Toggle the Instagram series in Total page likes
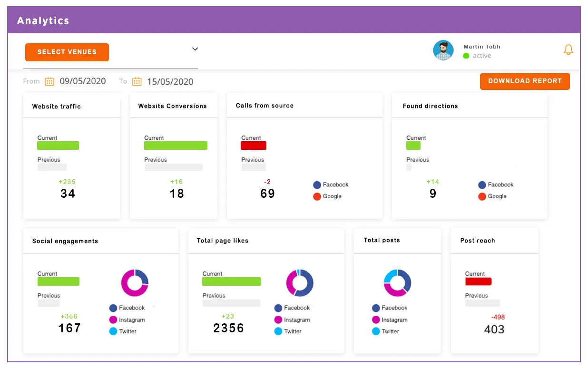 tap(279, 320)
